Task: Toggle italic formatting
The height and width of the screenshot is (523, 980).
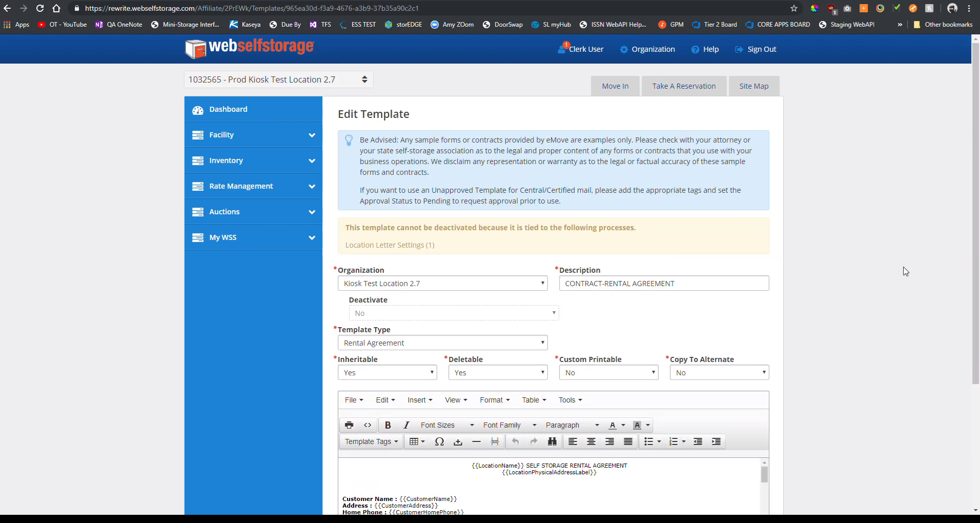Action: coord(406,425)
